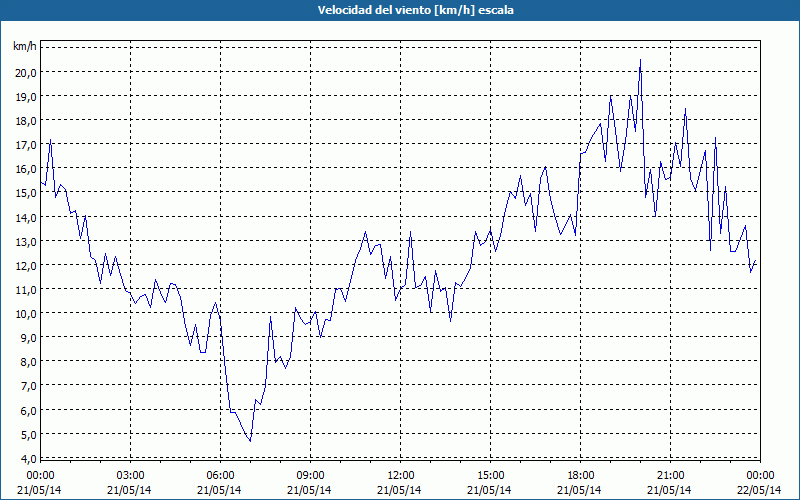Click the 13,0 y-axis label
The height and width of the screenshot is (500, 800).
(26, 241)
